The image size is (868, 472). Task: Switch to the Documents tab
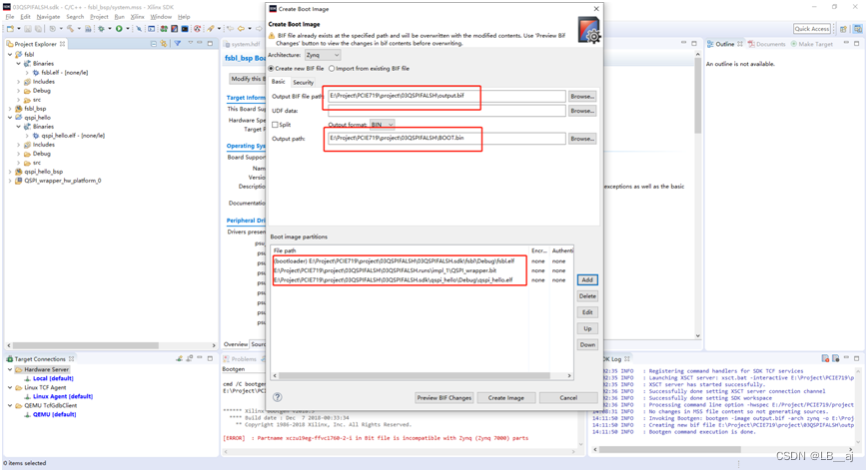[x=766, y=44]
